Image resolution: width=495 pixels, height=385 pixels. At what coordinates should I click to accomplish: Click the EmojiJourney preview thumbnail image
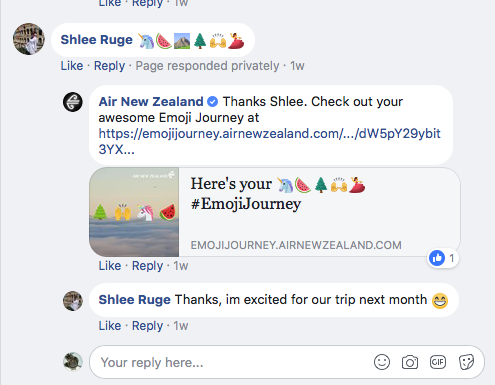(134, 212)
